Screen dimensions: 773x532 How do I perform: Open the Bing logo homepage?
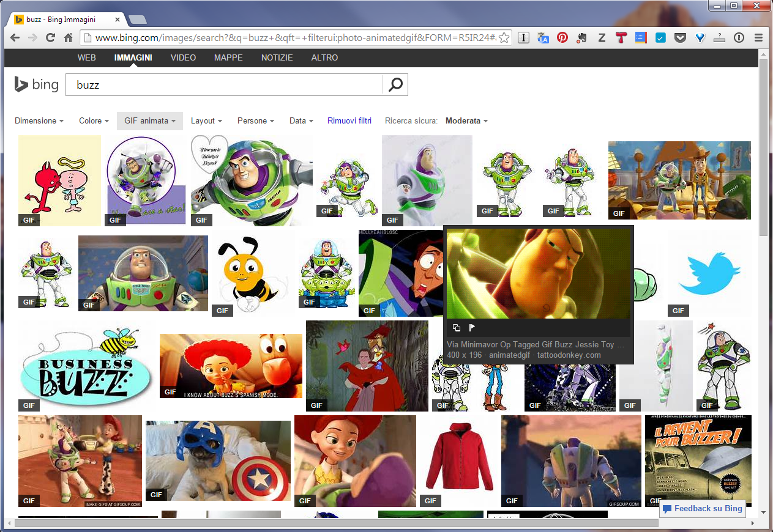(37, 85)
